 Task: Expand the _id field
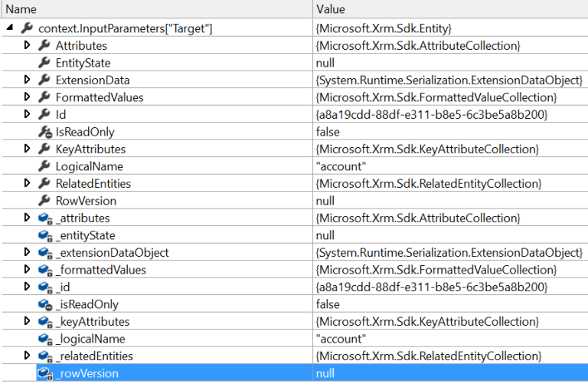click(x=27, y=287)
